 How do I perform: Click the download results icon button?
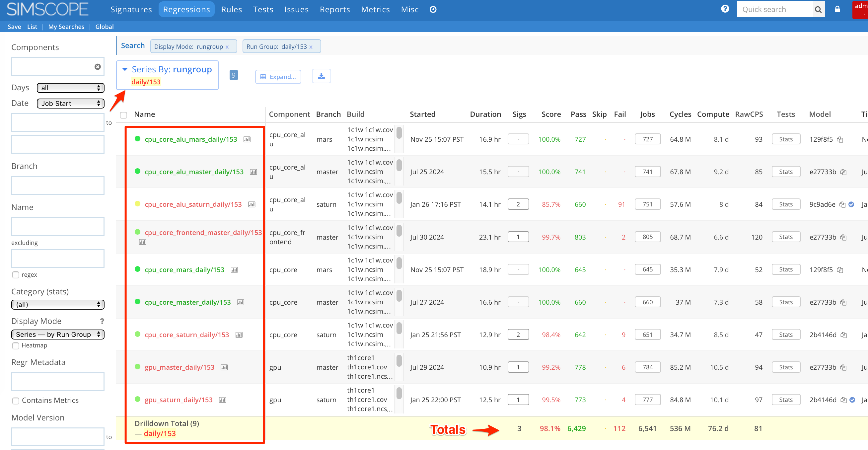(x=321, y=76)
